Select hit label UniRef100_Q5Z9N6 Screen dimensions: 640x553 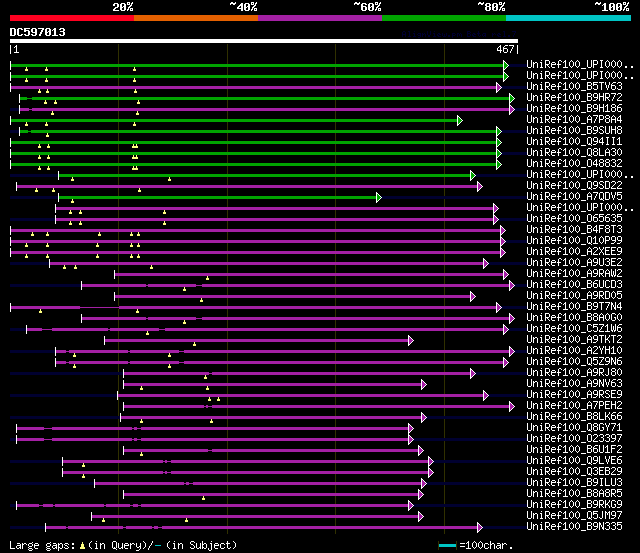tap(574, 362)
